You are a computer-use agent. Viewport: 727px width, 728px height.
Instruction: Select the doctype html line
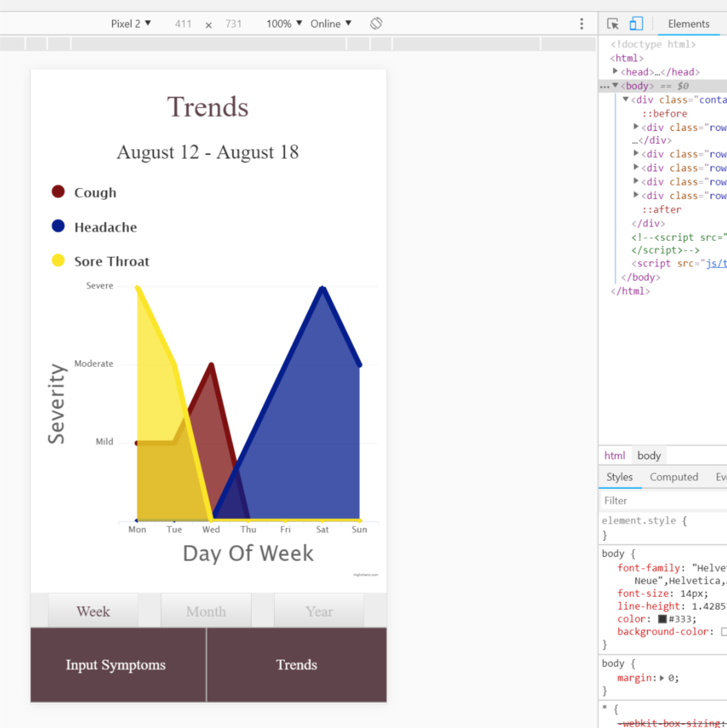(x=653, y=44)
